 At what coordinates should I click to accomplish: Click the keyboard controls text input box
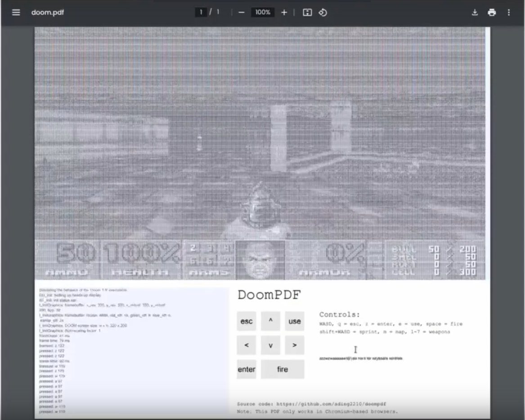click(x=361, y=358)
